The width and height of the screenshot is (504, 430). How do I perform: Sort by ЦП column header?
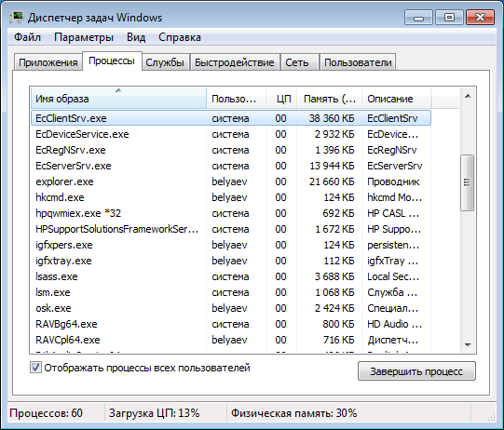click(x=281, y=99)
